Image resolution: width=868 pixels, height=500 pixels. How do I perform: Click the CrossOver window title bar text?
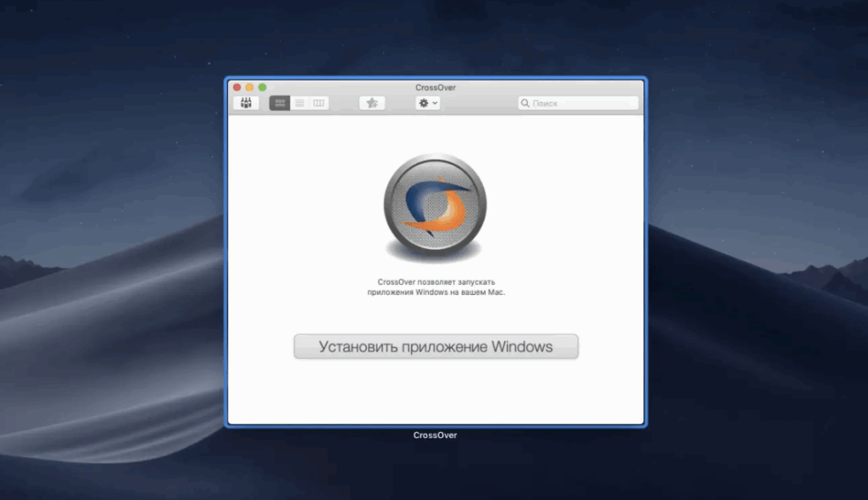(436, 87)
